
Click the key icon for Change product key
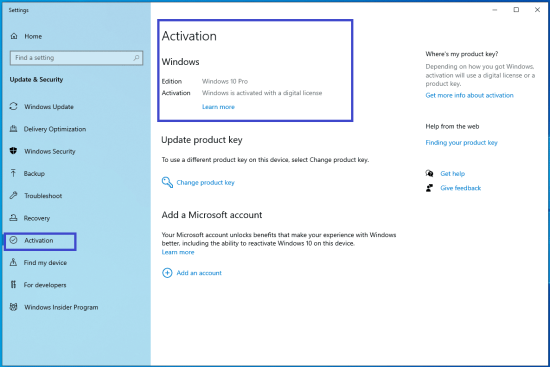coord(167,182)
